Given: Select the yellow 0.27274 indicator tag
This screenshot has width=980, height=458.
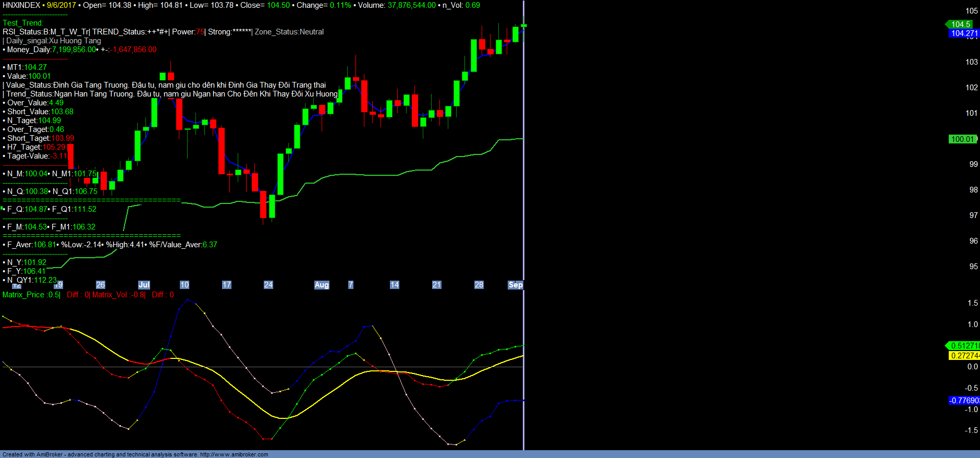Looking at the screenshot, I should (x=964, y=356).
